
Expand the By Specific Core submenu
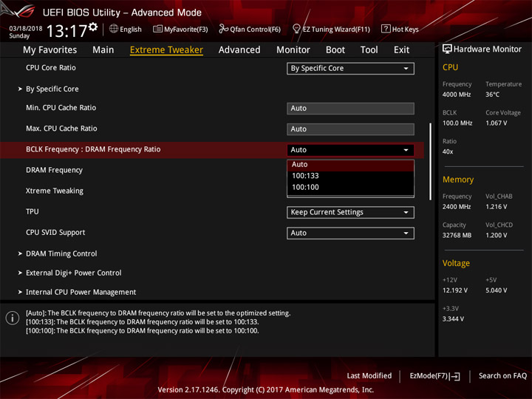pos(52,89)
